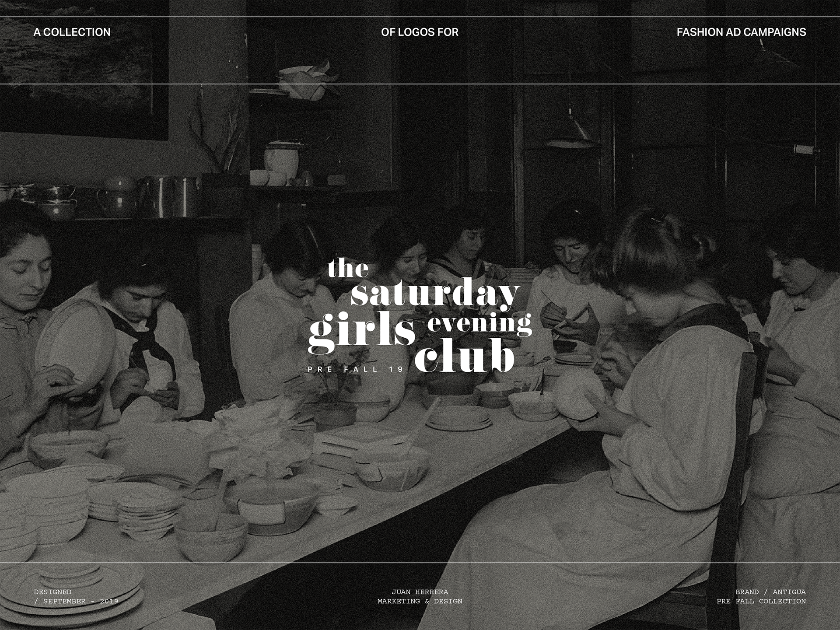Click the 'BRAND / ANTIGUA' footer text
This screenshot has width=840, height=630.
[x=770, y=592]
